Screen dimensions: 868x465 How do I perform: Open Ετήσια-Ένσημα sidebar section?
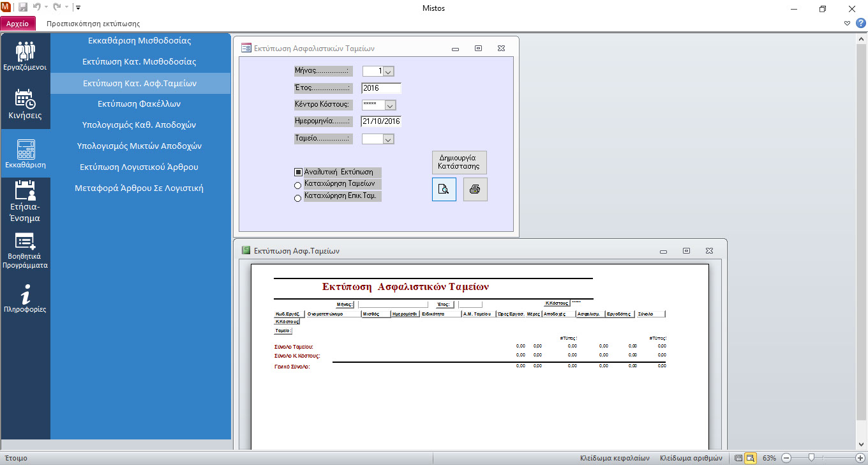(x=25, y=201)
